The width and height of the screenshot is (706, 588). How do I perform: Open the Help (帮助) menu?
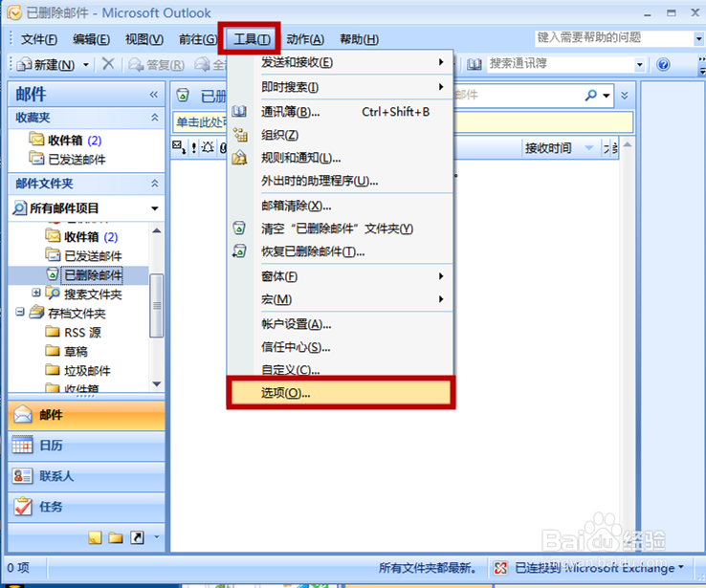pos(359,39)
